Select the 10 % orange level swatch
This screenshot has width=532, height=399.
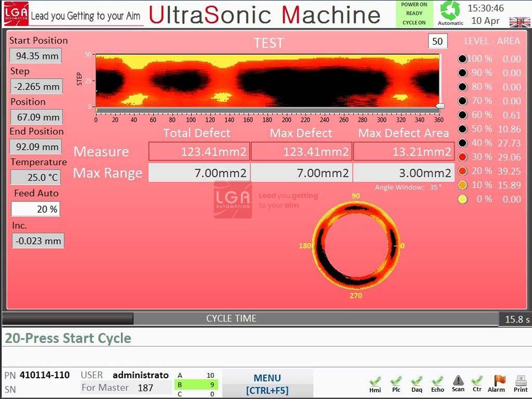[462, 185]
